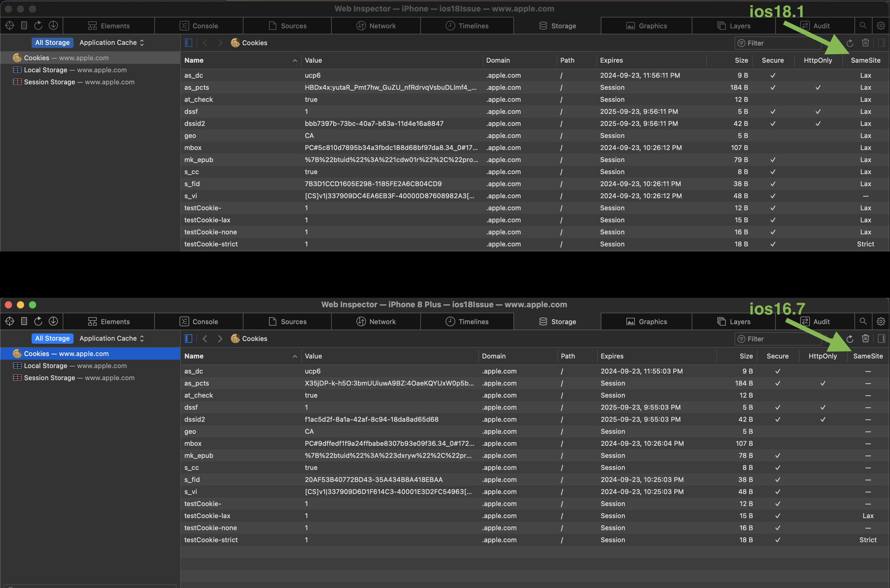Open Application Cache dropdown in ios18.1 window
The image size is (890, 588).
pos(112,42)
